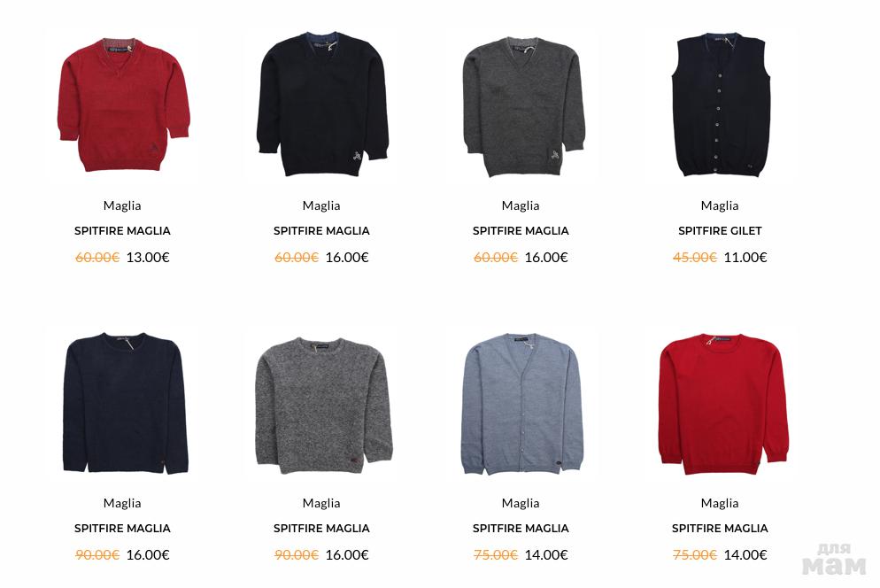The width and height of the screenshot is (880, 588).
Task: Open the red crew-neck sweater image
Action: pos(722,404)
